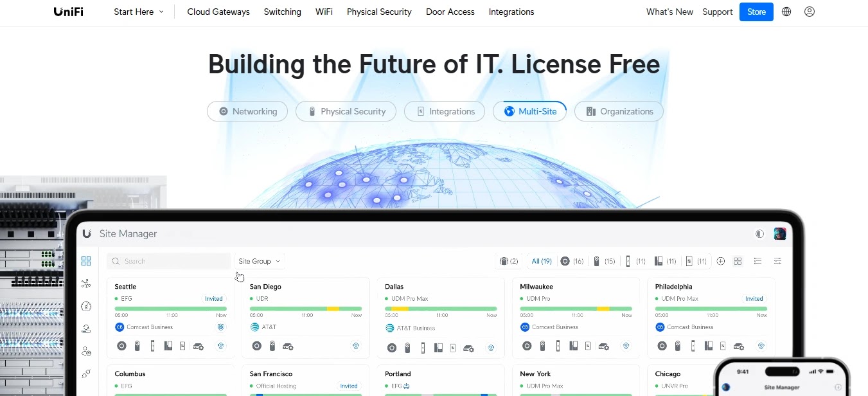This screenshot has width=868, height=396.
Task: Filter by the (2) device group
Action: click(x=509, y=261)
